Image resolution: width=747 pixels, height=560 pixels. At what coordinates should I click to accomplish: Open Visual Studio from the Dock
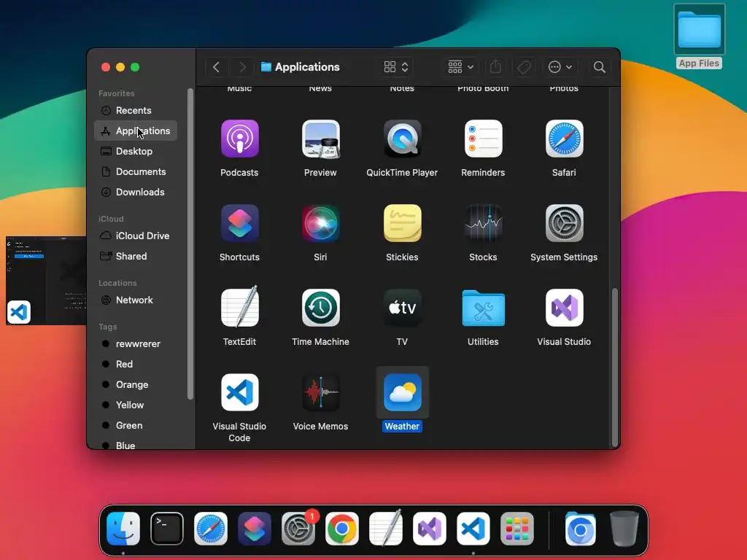point(430,529)
